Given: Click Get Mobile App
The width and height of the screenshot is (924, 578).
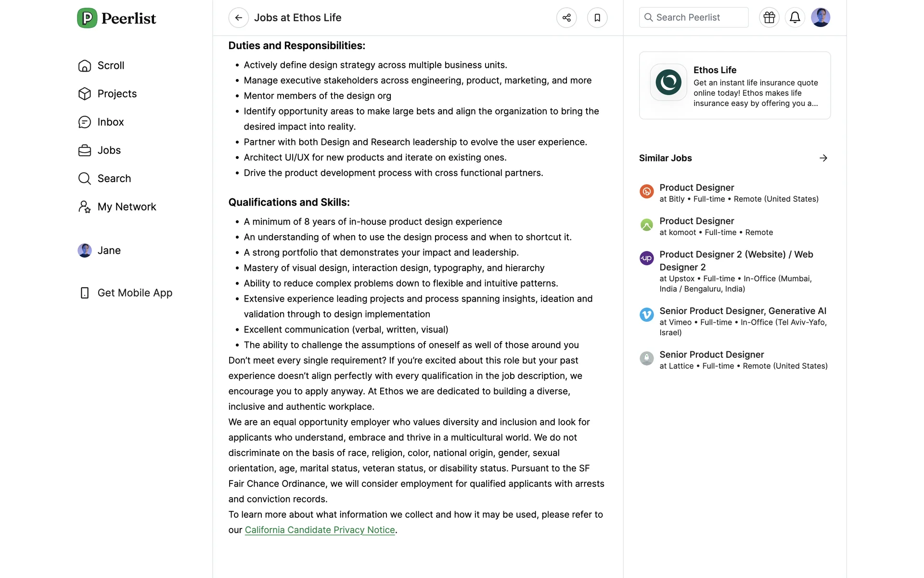Looking at the screenshot, I should click(135, 293).
